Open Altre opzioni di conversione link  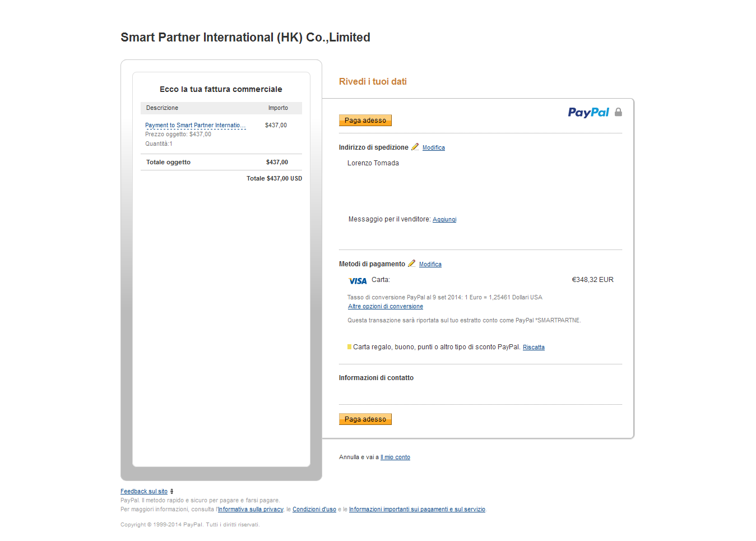tap(385, 307)
